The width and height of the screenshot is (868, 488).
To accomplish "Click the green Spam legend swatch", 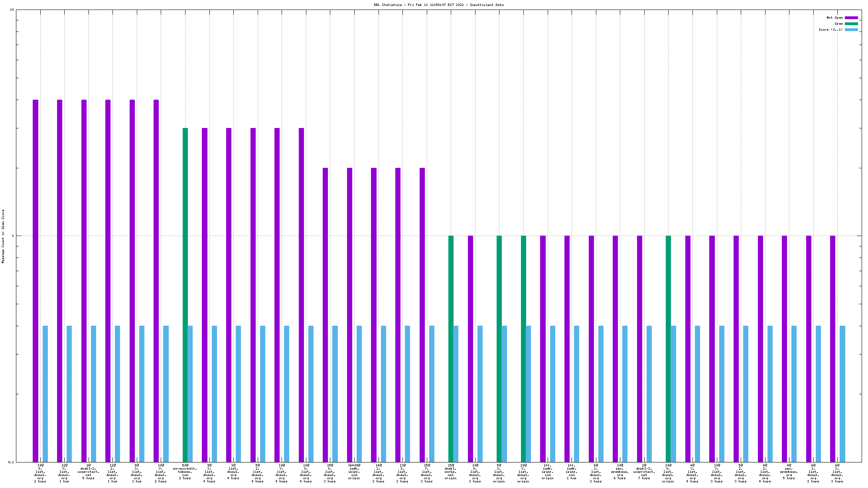I will click(851, 24).
